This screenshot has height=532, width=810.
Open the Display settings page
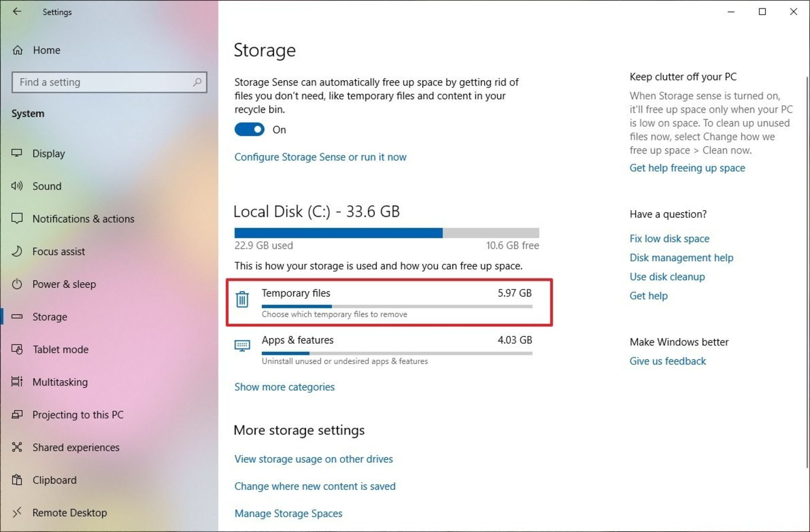49,154
